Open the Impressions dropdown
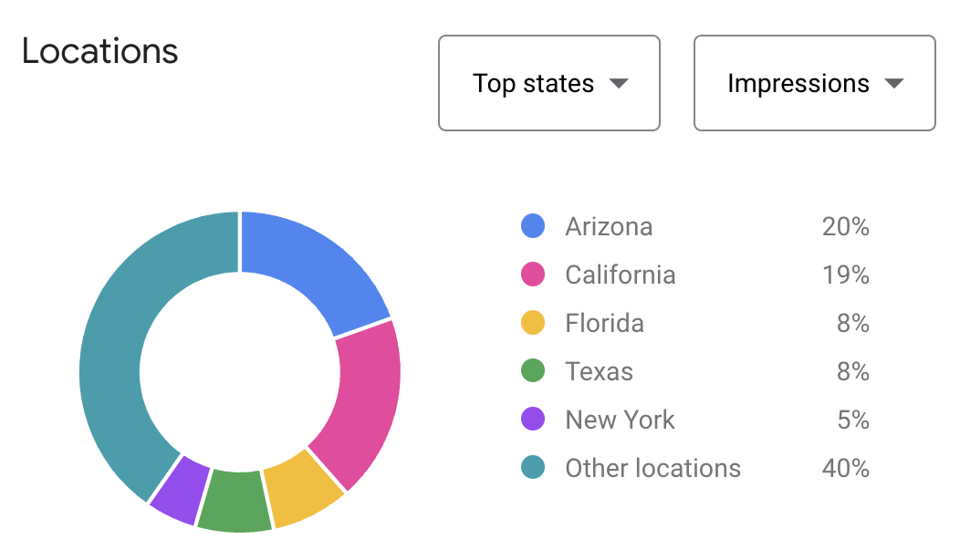Viewport: 960px width, 560px height. 813,83
